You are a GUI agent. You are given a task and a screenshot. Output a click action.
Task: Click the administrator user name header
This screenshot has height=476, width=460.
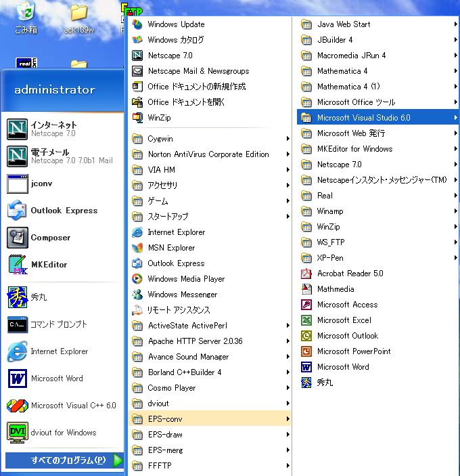(x=55, y=89)
